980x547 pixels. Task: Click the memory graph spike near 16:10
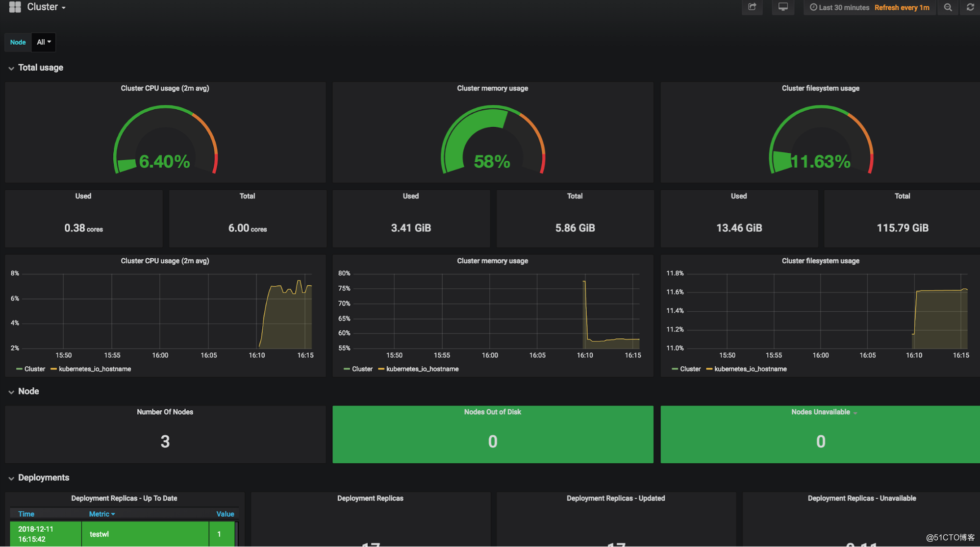[584, 282]
